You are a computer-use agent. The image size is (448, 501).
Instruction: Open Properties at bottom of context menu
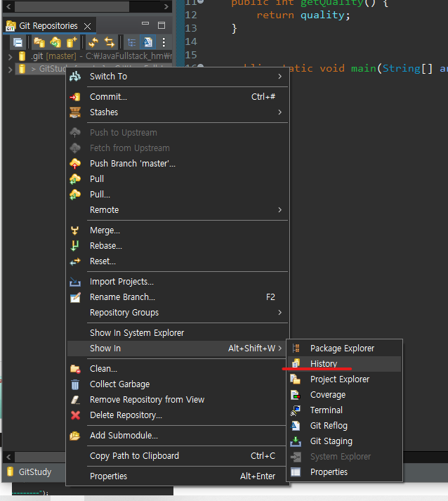tap(176, 476)
